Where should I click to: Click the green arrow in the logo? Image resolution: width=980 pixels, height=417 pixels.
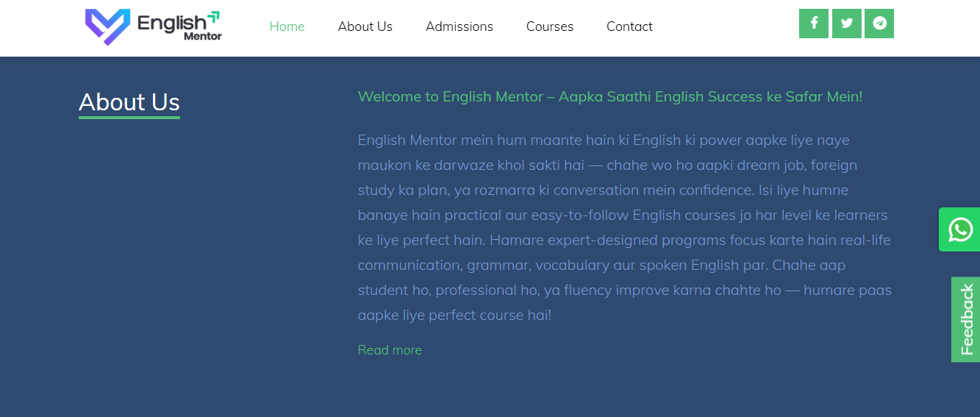213,17
